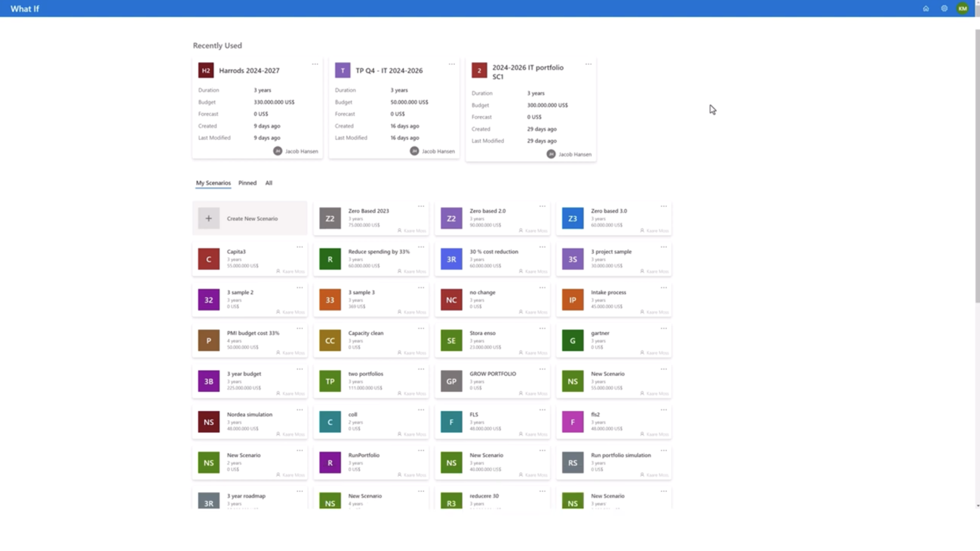The height and width of the screenshot is (551, 980).
Task: Click Create New Scenario button
Action: click(252, 219)
